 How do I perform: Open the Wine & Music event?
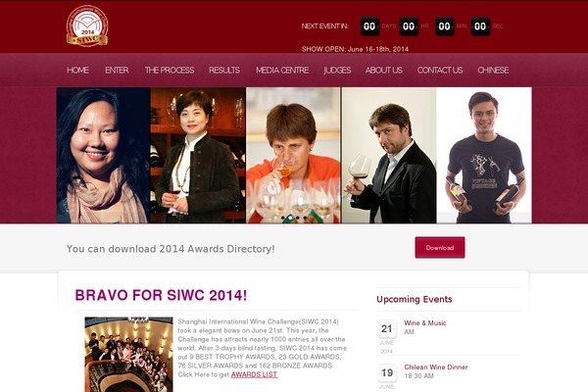[425, 323]
